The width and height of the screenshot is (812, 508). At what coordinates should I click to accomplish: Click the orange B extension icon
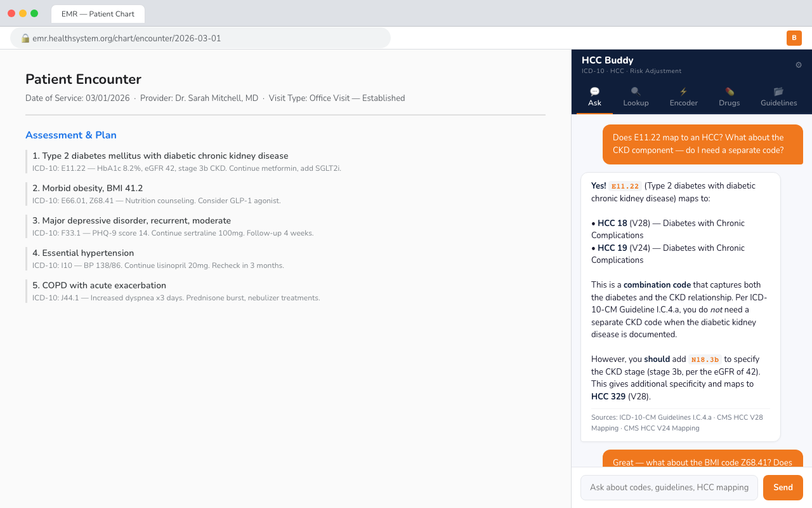point(794,38)
